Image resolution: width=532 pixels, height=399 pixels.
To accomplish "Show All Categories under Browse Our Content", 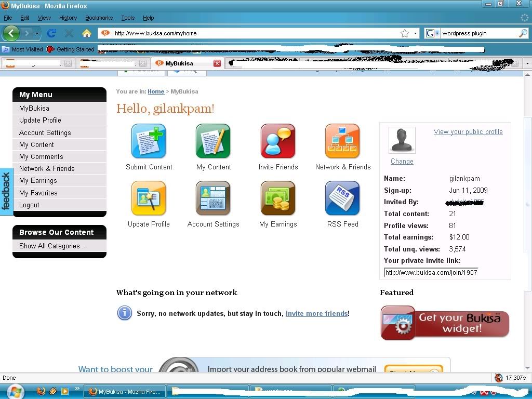I will point(59,246).
